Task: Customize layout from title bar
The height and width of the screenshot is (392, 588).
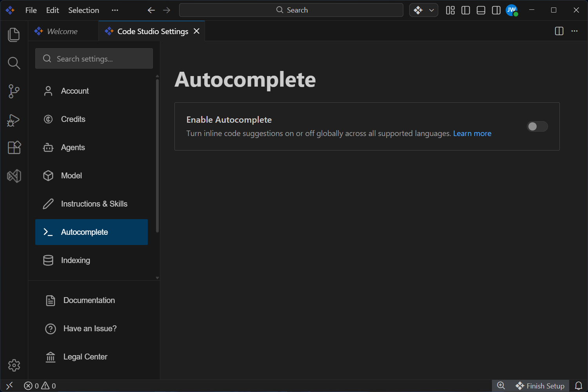Action: pos(450,10)
